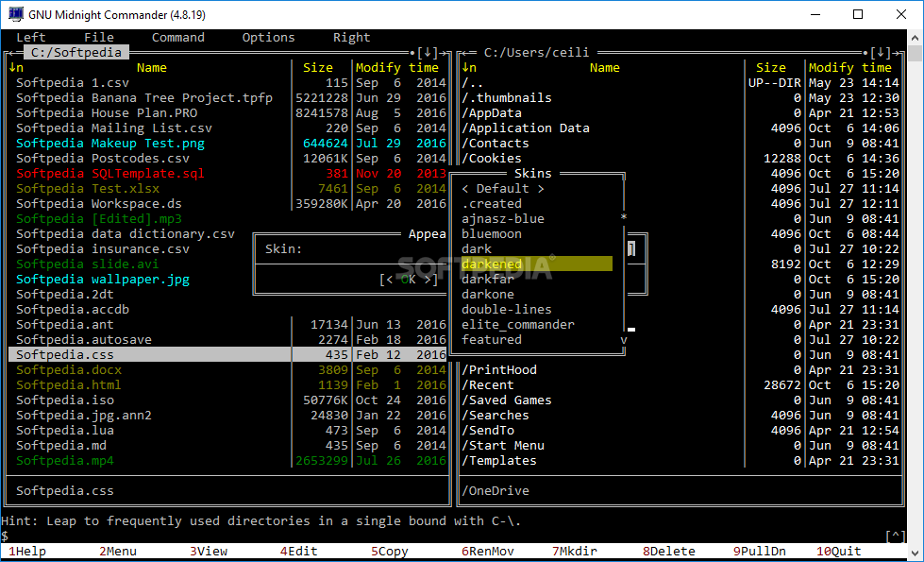Screen dimensions: 924x562
Task: Click 6RenMov function key
Action: point(488,552)
